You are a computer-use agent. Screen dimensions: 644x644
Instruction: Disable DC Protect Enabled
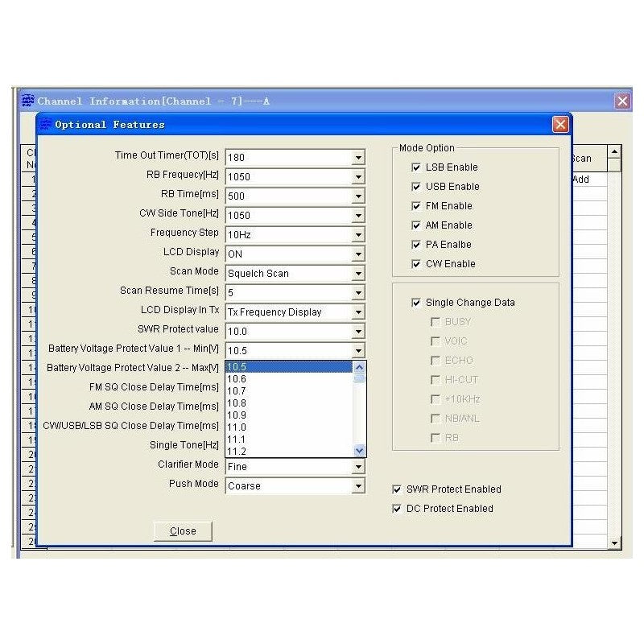396,509
